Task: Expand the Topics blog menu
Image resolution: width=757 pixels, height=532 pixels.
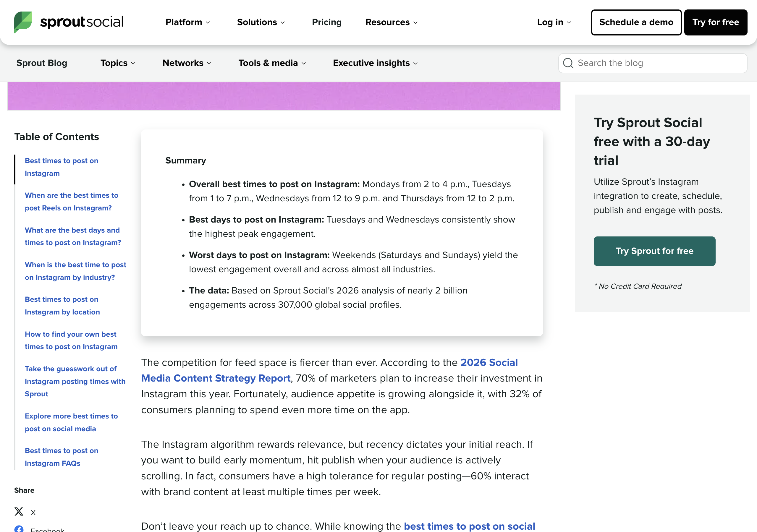Action: pos(118,63)
